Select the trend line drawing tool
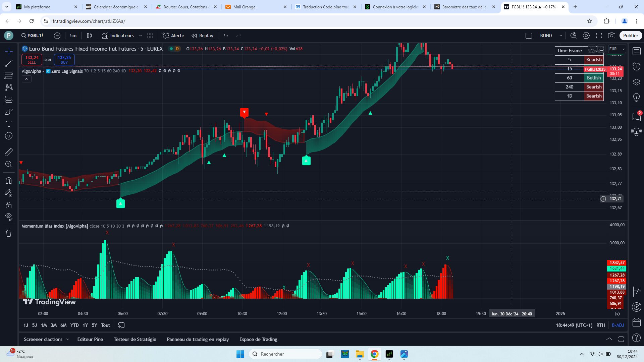Screen dimensions: 644x362 (x=9, y=63)
